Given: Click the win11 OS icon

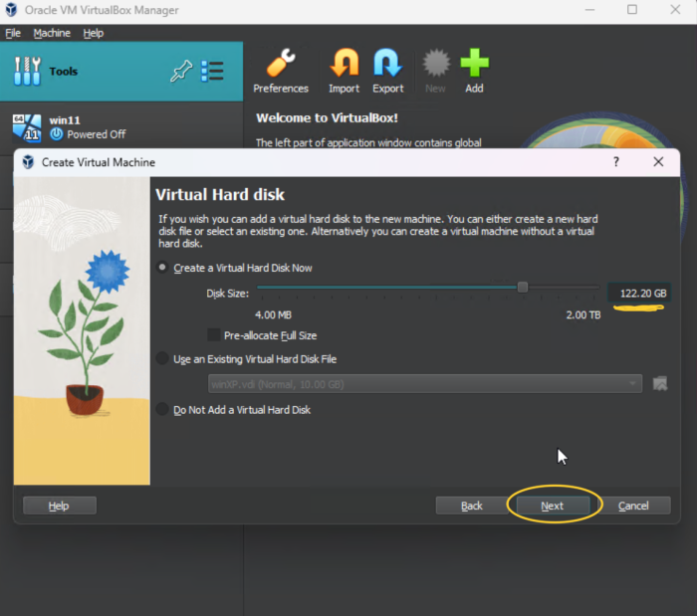Looking at the screenshot, I should pos(27,128).
